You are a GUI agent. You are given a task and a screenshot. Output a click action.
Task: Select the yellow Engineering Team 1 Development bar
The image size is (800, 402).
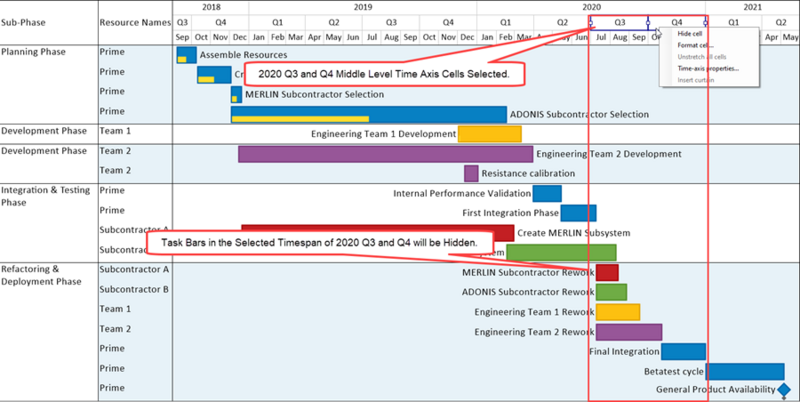click(x=490, y=134)
